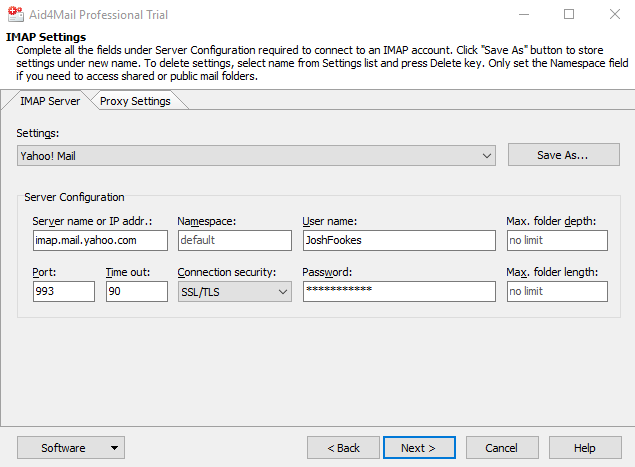Viewport: 635px width, 467px height.
Task: Click the Save As... button
Action: tap(564, 155)
